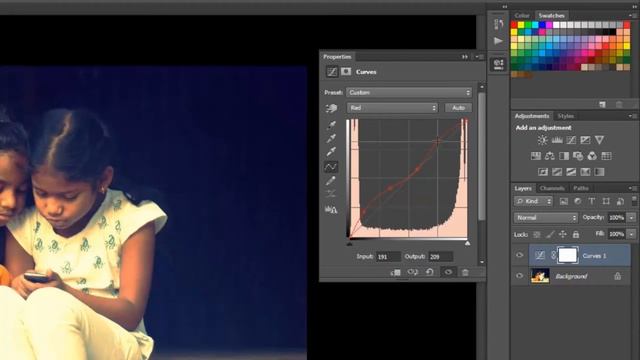Click the Input value field
The image size is (640, 360).
tap(388, 257)
